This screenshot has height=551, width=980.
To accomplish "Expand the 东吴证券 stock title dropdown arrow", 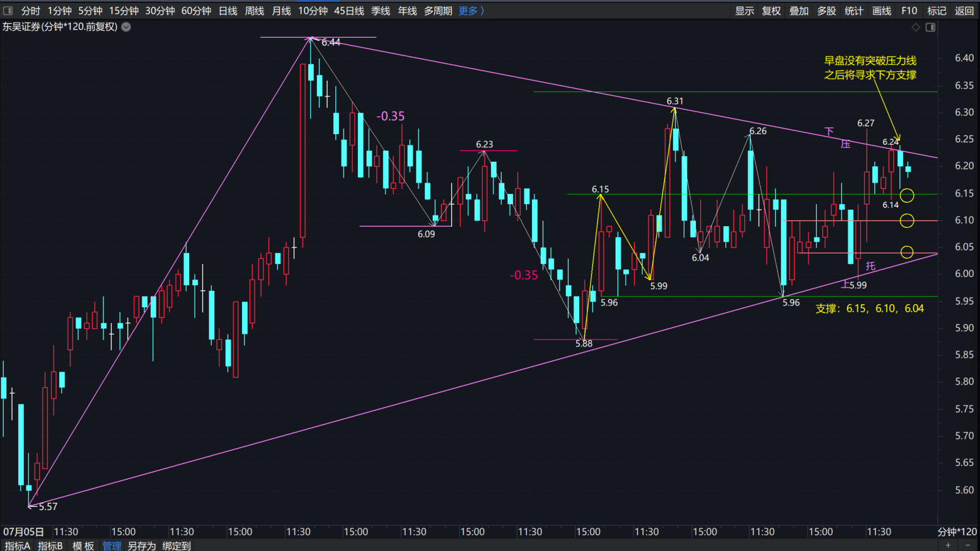I will pyautogui.click(x=126, y=27).
